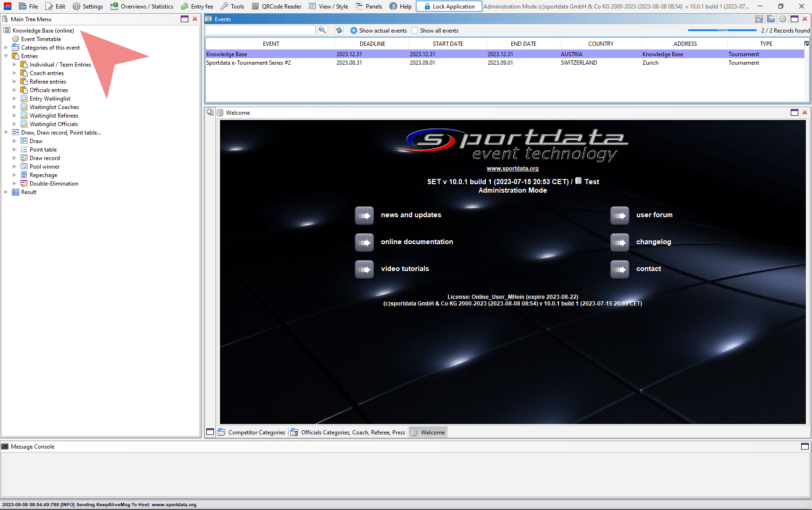The width and height of the screenshot is (812, 510).
Task: Click the changelog arrow icon
Action: click(619, 242)
